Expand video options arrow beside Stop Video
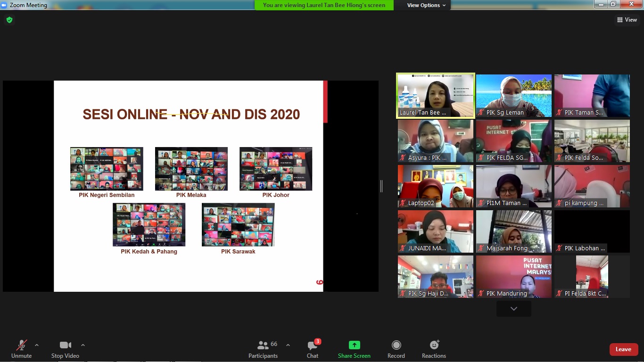This screenshot has height=362, width=644. [x=83, y=345]
